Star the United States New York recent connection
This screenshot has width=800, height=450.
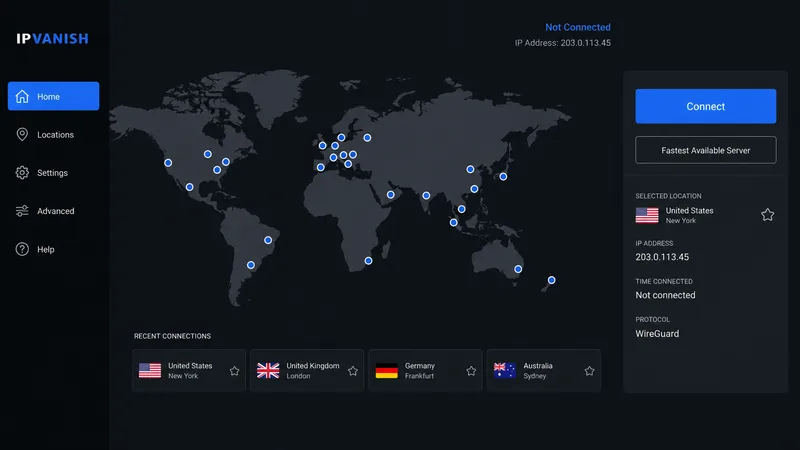234,371
